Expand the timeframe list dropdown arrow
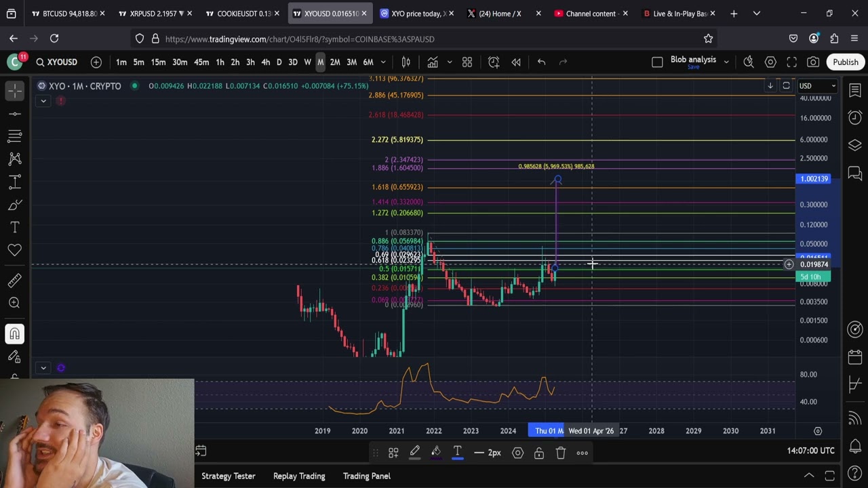 point(383,62)
